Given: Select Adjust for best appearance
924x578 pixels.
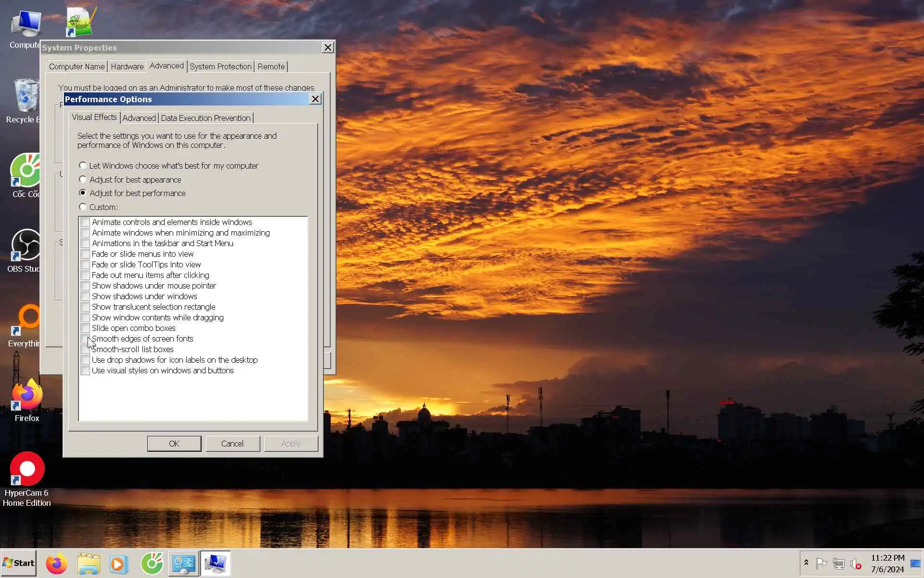Looking at the screenshot, I should click(83, 179).
